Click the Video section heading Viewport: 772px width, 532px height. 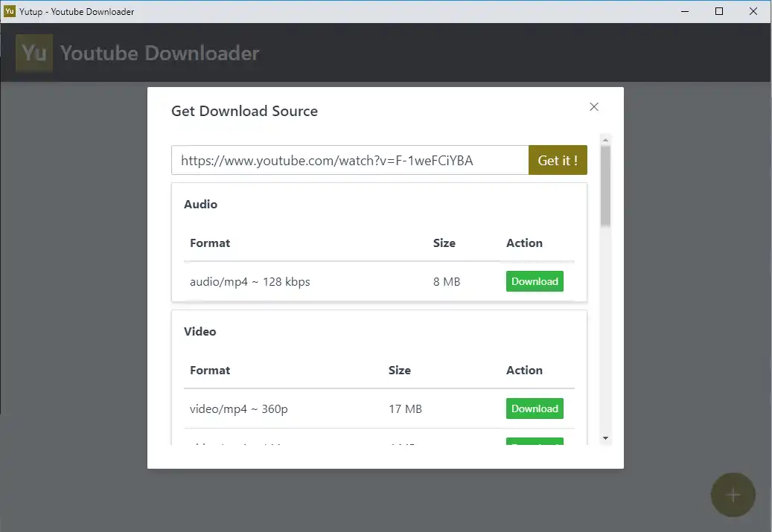tap(200, 332)
